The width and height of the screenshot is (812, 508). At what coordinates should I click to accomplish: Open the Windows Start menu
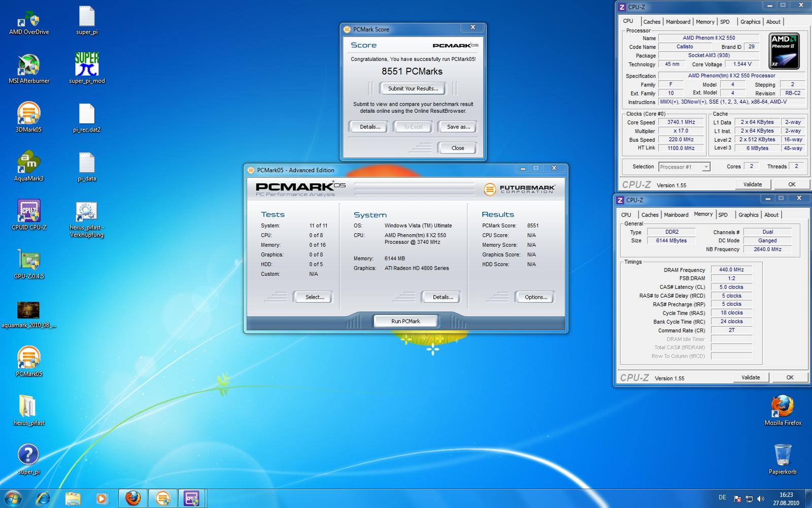[14, 498]
